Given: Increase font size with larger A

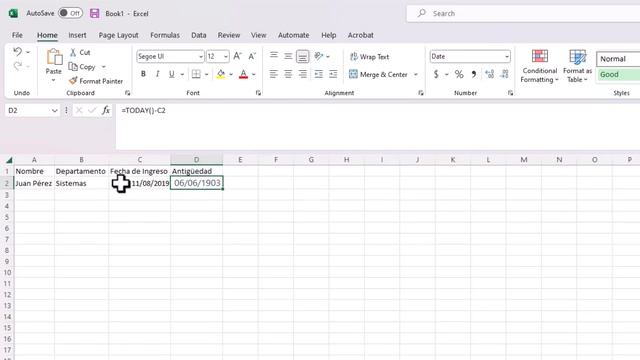Looking at the screenshot, I should coord(238,56).
